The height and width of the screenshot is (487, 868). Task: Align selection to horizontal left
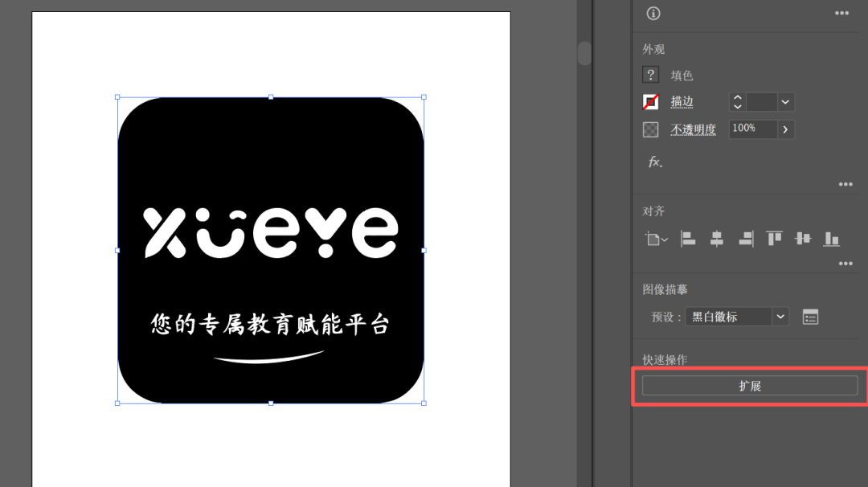coord(688,239)
